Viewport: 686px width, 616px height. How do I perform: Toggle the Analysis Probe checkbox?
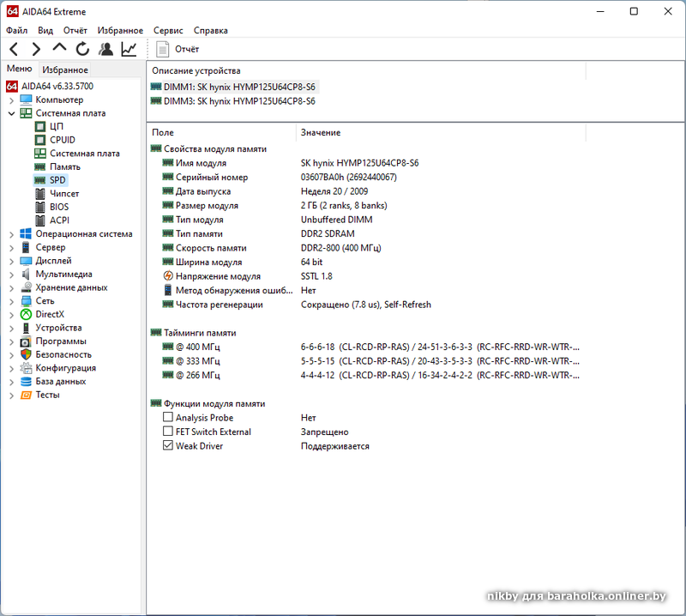pos(167,417)
